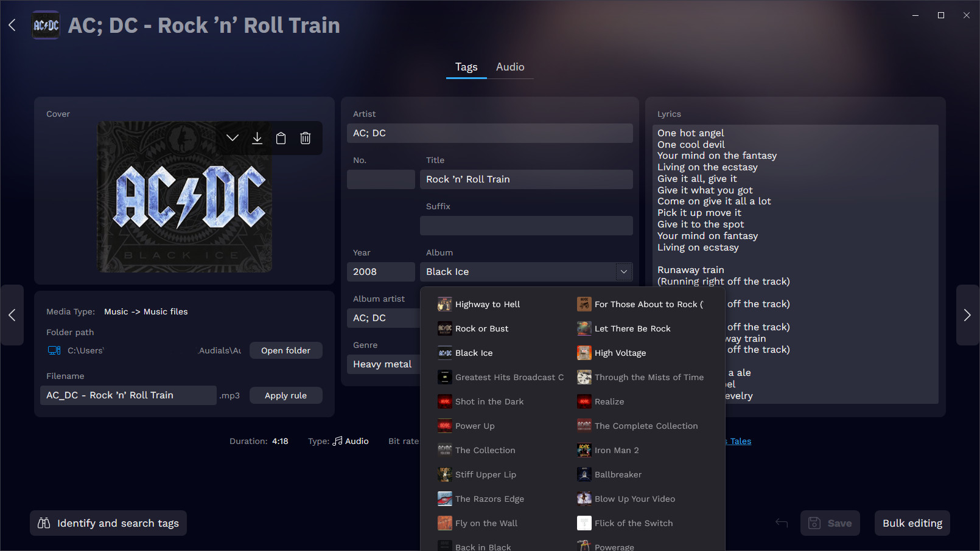Click the AC/DC logo thumbnail in the header

46,25
